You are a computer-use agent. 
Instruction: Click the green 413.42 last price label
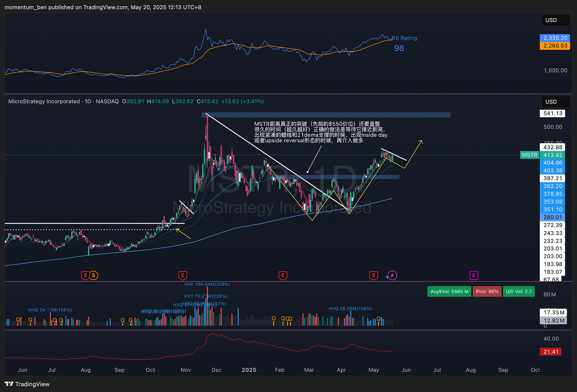point(553,155)
